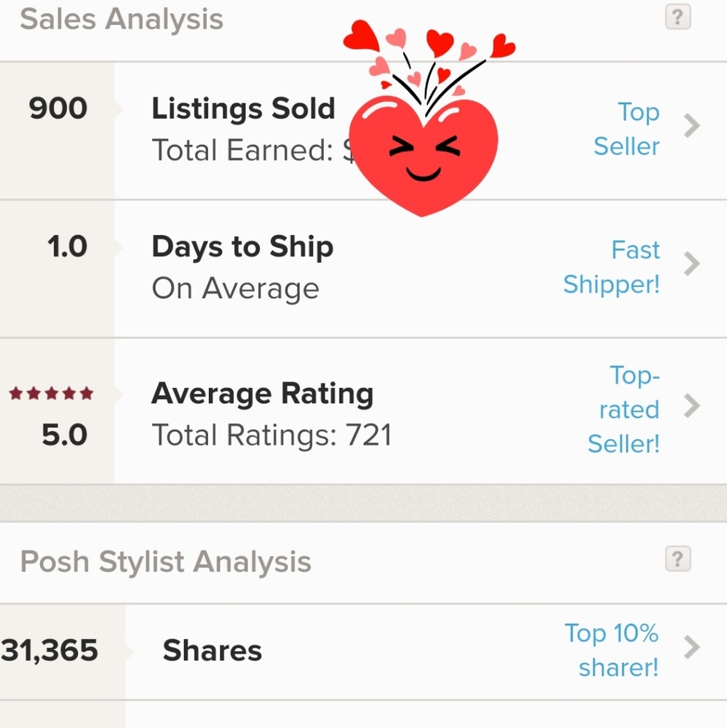Click the Sales Analysis section header
This screenshot has height=728, width=727.
pyautogui.click(x=122, y=20)
